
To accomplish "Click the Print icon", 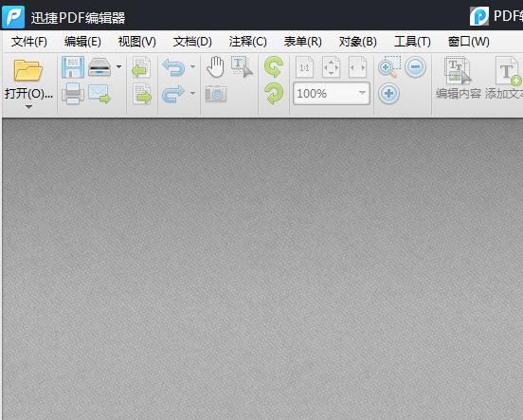I will point(73,94).
